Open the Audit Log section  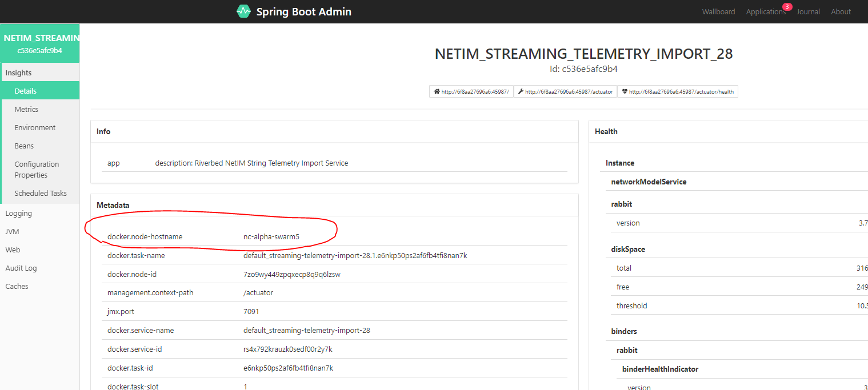click(21, 268)
